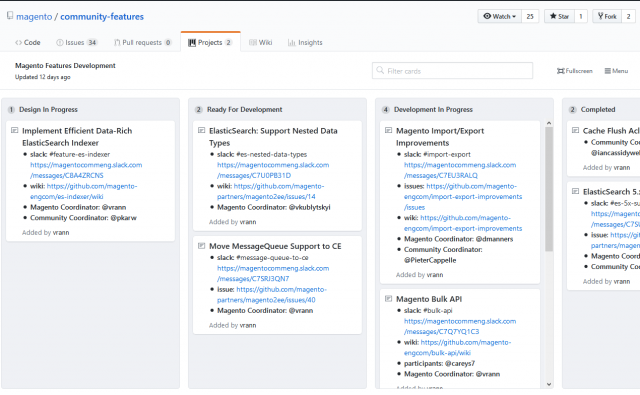Open slack link messages/C8A4ZRCNS

(x=86, y=170)
